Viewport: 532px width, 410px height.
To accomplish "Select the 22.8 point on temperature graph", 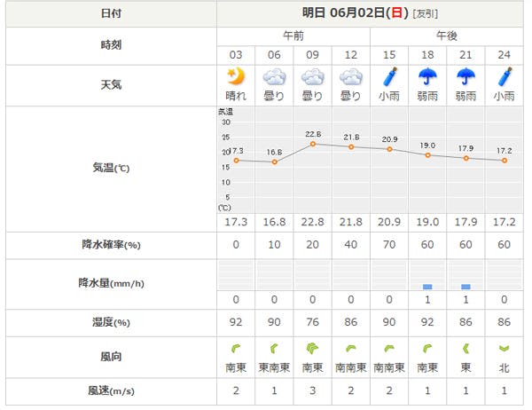I will click(312, 143).
